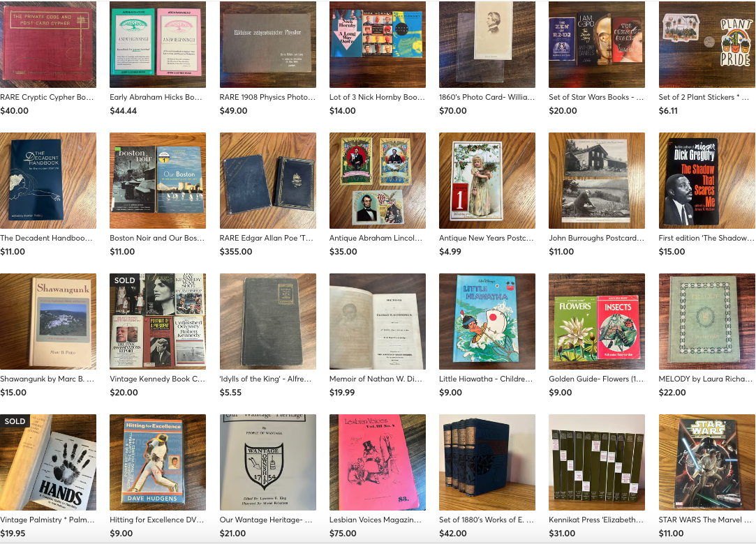Click the Boston Noir and Our Boston title
This screenshot has height=544, width=756.
(x=156, y=238)
